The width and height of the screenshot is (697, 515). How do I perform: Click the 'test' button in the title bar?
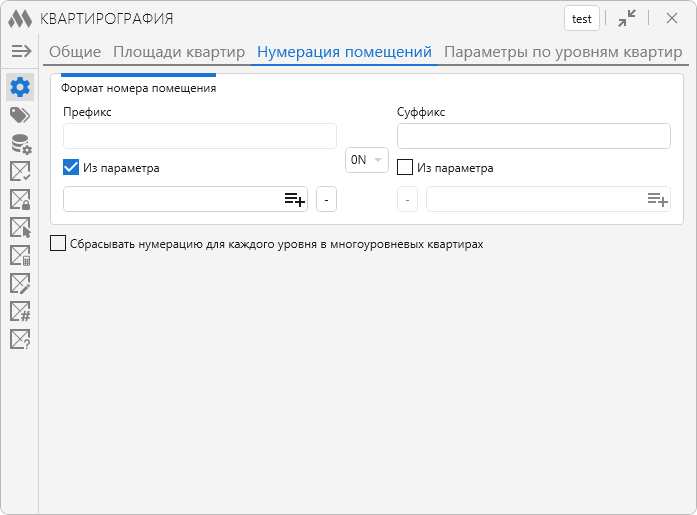point(581,19)
